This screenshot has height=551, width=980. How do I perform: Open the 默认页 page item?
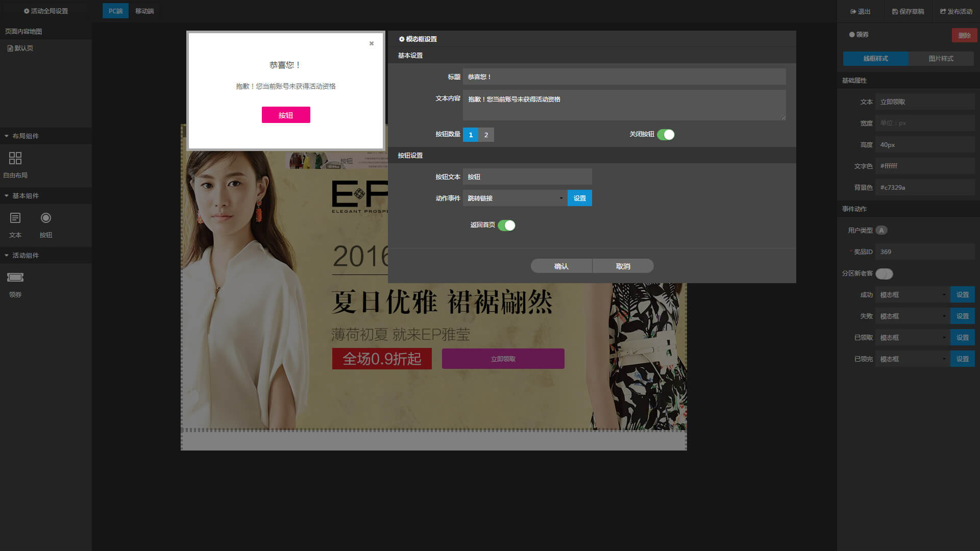(20, 48)
